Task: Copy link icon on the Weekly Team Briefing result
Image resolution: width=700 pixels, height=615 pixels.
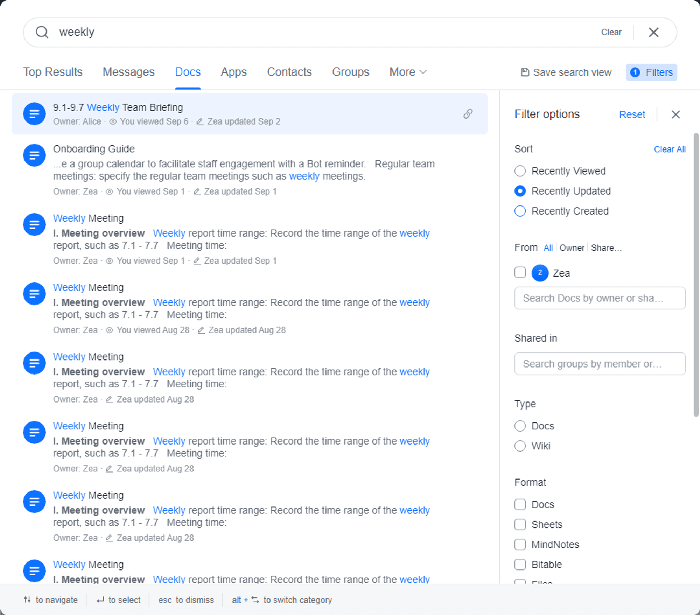Action: pos(468,114)
